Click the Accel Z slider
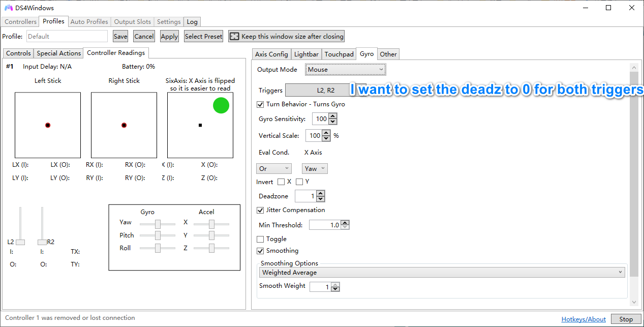Viewport: 644px width, 327px height. (211, 248)
